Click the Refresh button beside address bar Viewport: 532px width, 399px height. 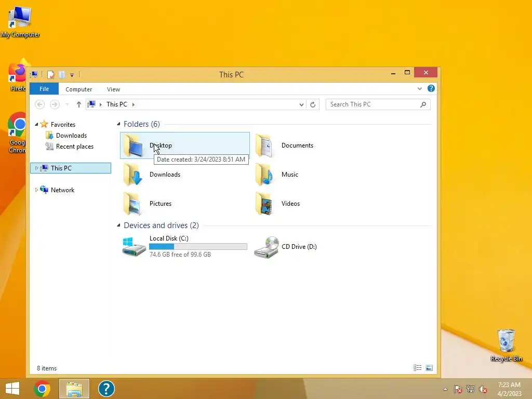pyautogui.click(x=313, y=104)
